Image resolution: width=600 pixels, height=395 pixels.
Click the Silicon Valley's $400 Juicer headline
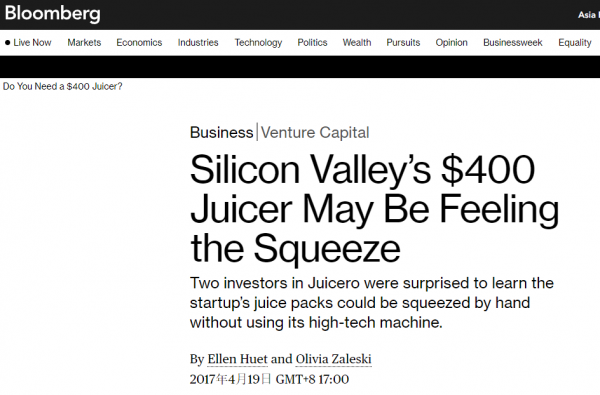pos(374,209)
